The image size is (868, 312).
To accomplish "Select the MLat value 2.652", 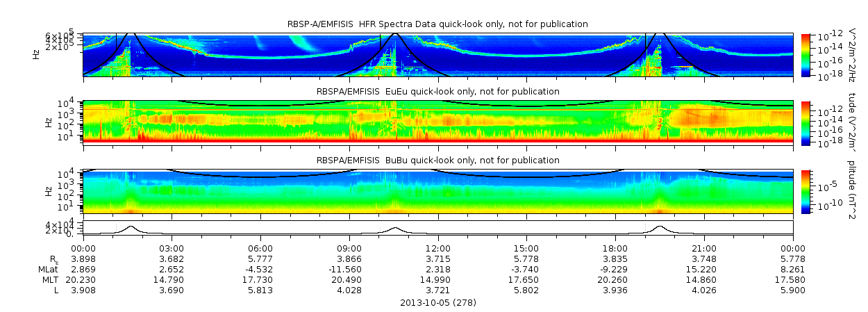I will (x=172, y=269).
